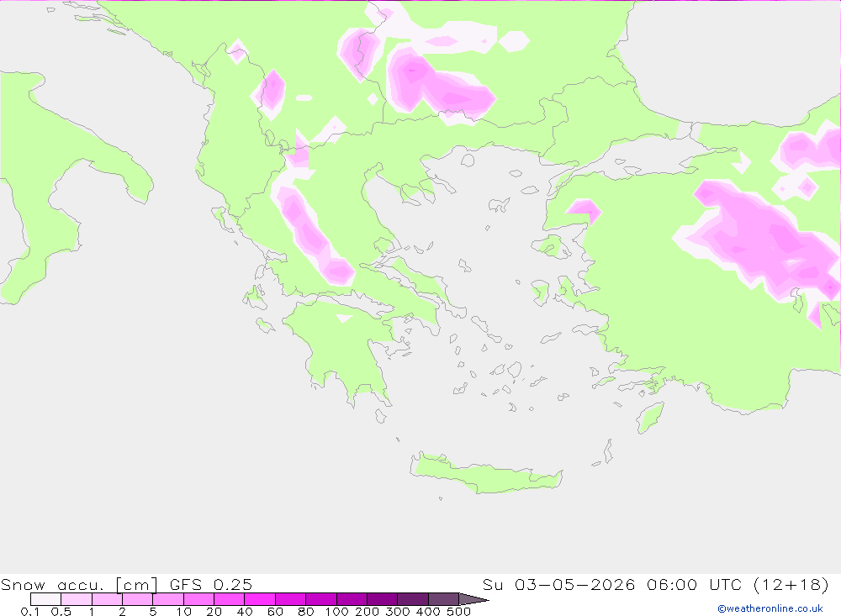The width and height of the screenshot is (841, 616).
Task: Pick legend swatch between 400 and 500
Action: 443,599
